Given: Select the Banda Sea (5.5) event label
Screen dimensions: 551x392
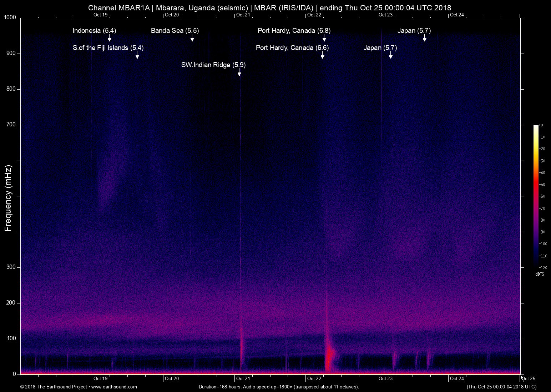Looking at the screenshot, I should [x=175, y=31].
